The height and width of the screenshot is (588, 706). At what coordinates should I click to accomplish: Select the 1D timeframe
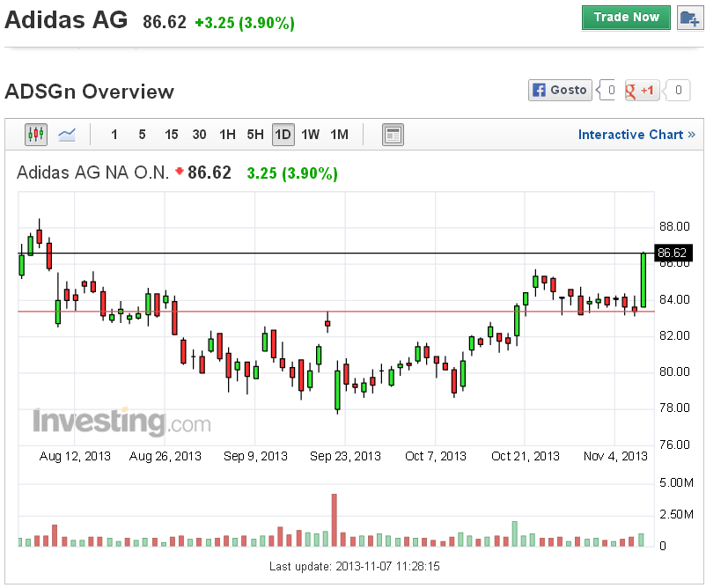[283, 135]
